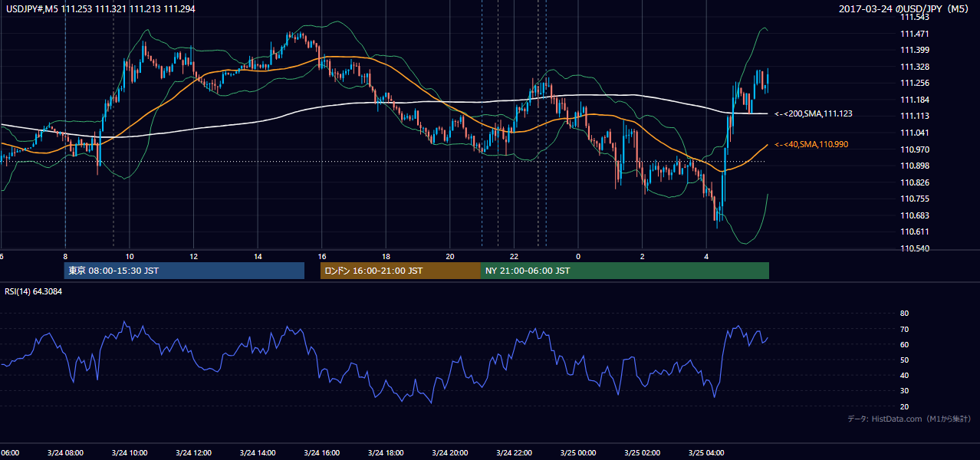Click the 3/24 14:00 time axis label
This screenshot has width=980, height=460.
pos(258,452)
